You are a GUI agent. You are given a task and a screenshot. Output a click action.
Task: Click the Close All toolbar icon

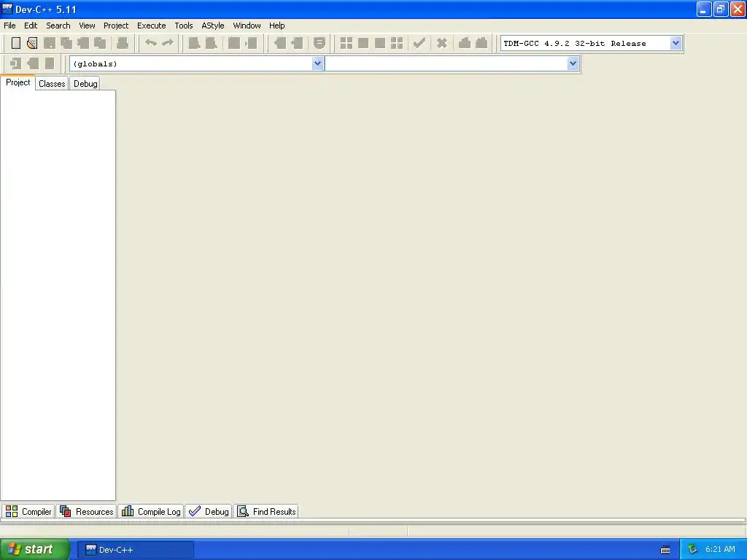(x=100, y=43)
